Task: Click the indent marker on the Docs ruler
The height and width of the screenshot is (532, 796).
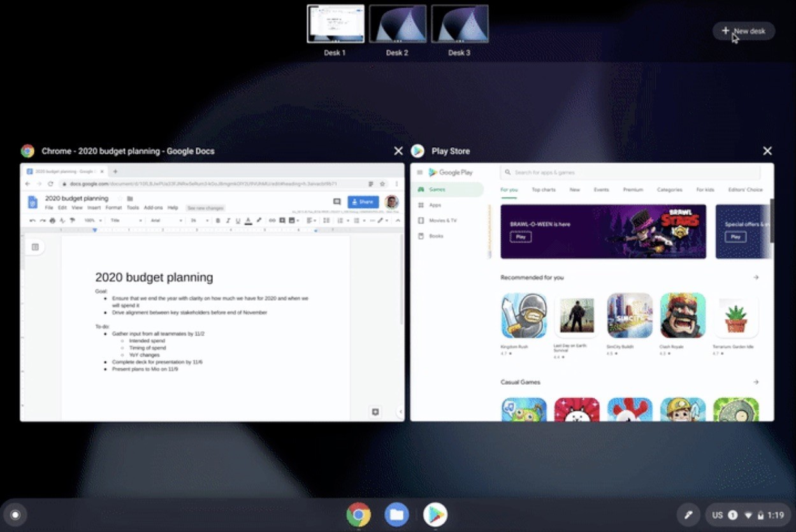Action: click(x=95, y=230)
